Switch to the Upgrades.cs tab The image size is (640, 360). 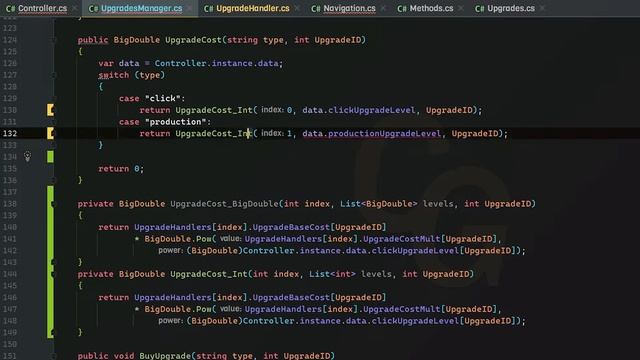point(511,8)
